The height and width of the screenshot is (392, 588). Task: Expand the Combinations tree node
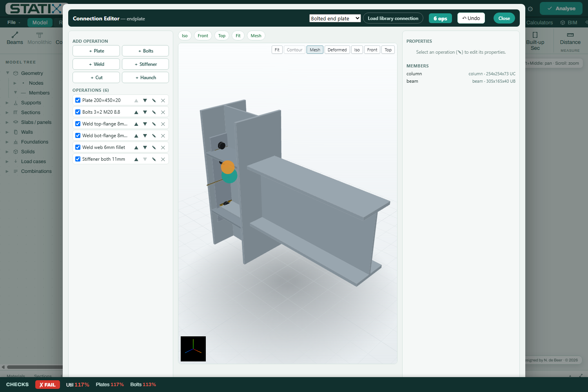[7, 171]
